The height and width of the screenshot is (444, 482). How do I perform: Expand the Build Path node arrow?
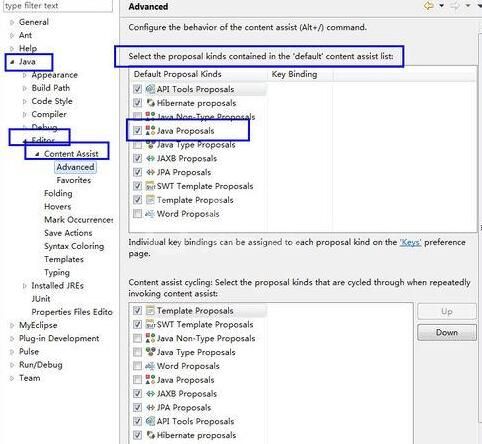(x=25, y=88)
